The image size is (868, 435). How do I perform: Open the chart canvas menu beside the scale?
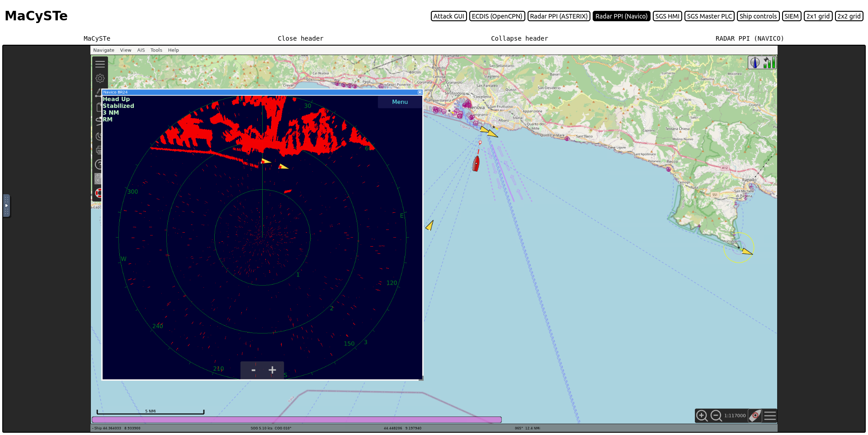point(770,416)
